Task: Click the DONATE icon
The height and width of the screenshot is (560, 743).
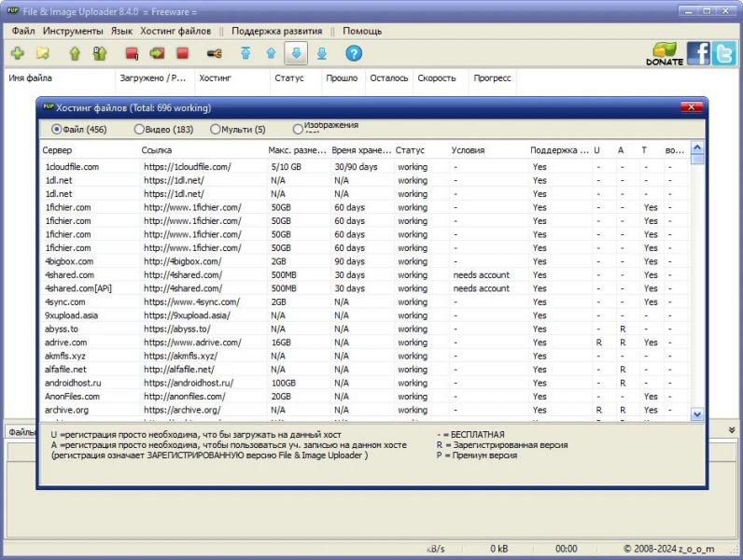Action: tap(665, 53)
